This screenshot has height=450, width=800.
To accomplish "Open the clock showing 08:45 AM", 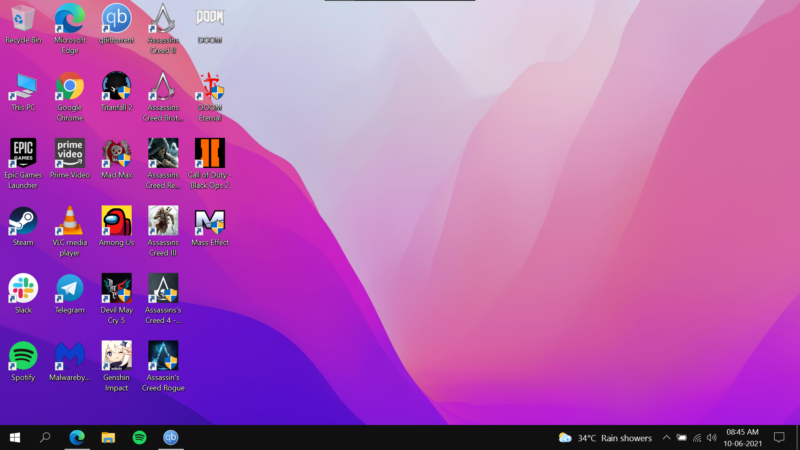I will point(742,438).
